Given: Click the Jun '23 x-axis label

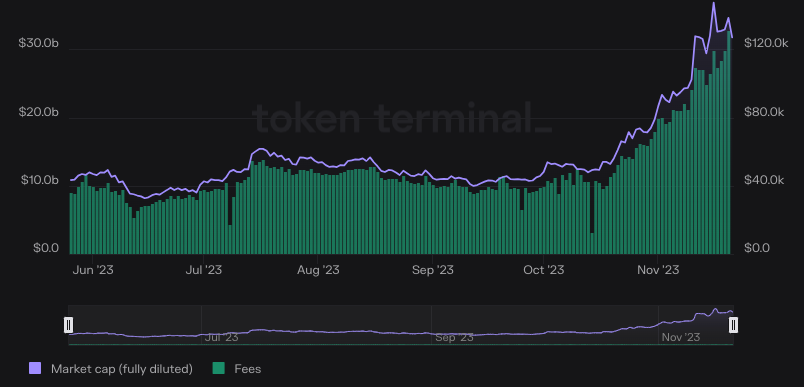Looking at the screenshot, I should [93, 270].
